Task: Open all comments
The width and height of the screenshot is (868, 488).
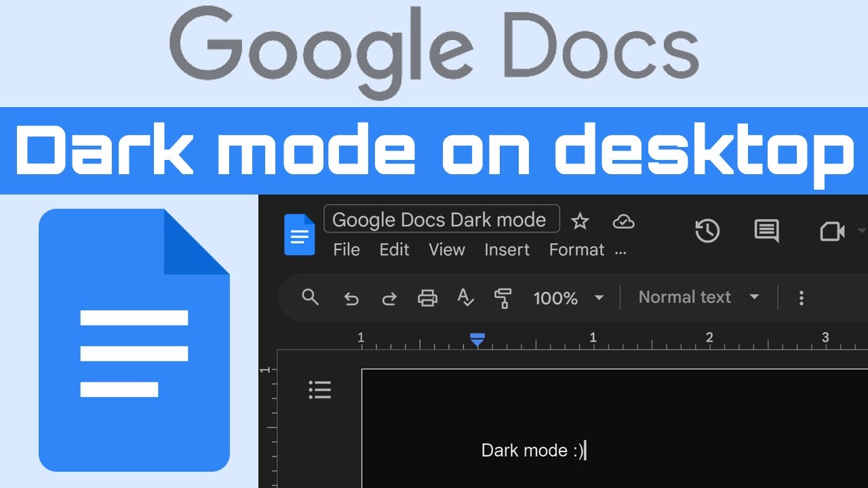Action: tap(766, 231)
